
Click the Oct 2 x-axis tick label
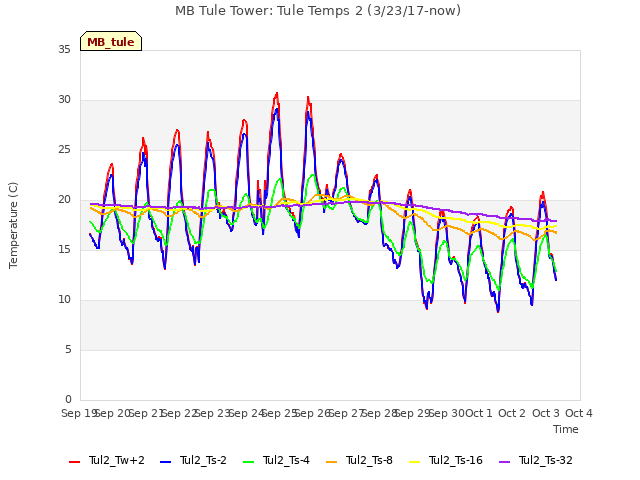pos(512,413)
